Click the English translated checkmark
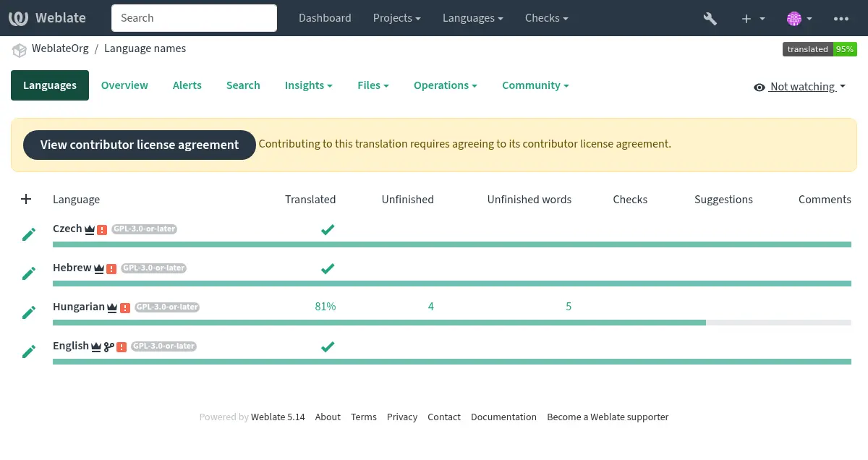 pos(328,346)
